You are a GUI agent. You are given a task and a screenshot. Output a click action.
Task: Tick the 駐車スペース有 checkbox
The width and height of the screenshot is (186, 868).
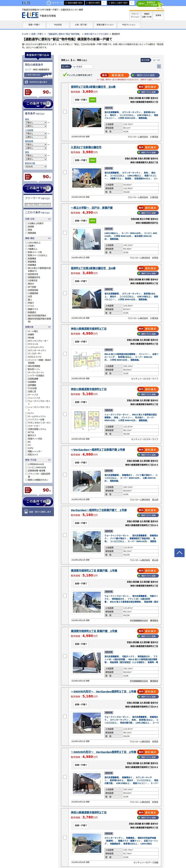(26, 252)
